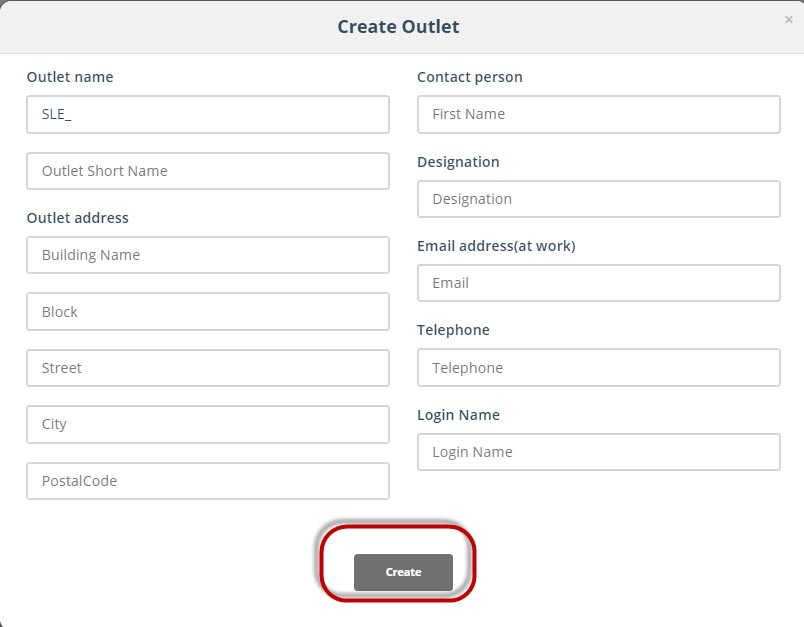Click the Outlet address section label
Image resolution: width=804 pixels, height=627 pixels.
pos(77,218)
